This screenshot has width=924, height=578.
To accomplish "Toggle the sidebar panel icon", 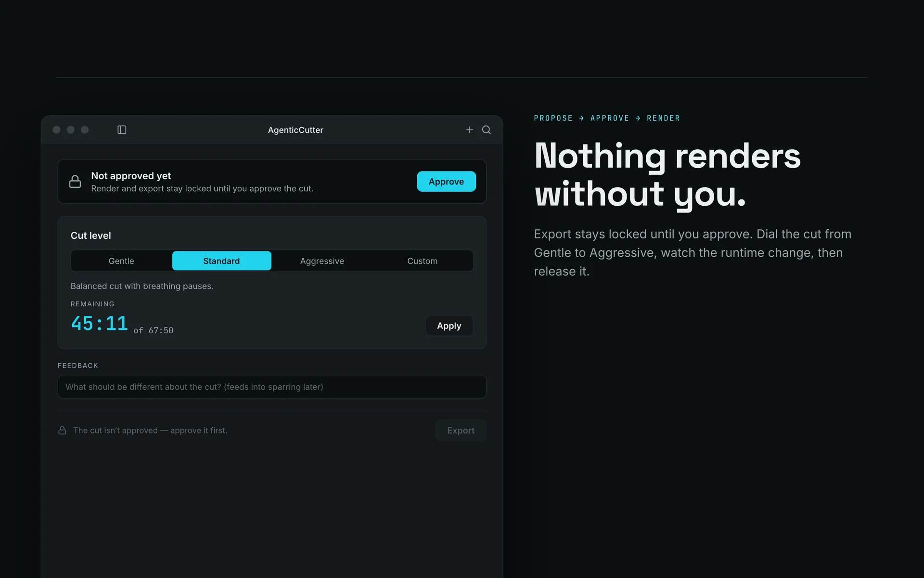I will [122, 130].
